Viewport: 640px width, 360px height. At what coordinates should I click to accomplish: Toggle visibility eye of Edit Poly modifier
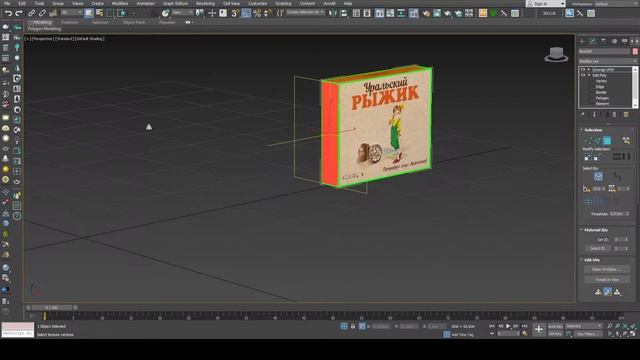[x=583, y=76]
